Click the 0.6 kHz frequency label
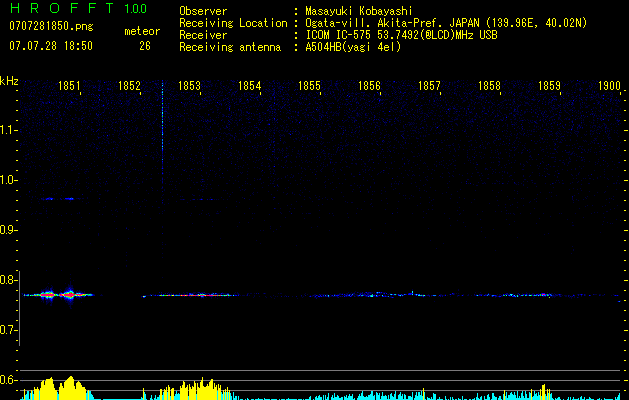The image size is (629, 400). point(8,380)
